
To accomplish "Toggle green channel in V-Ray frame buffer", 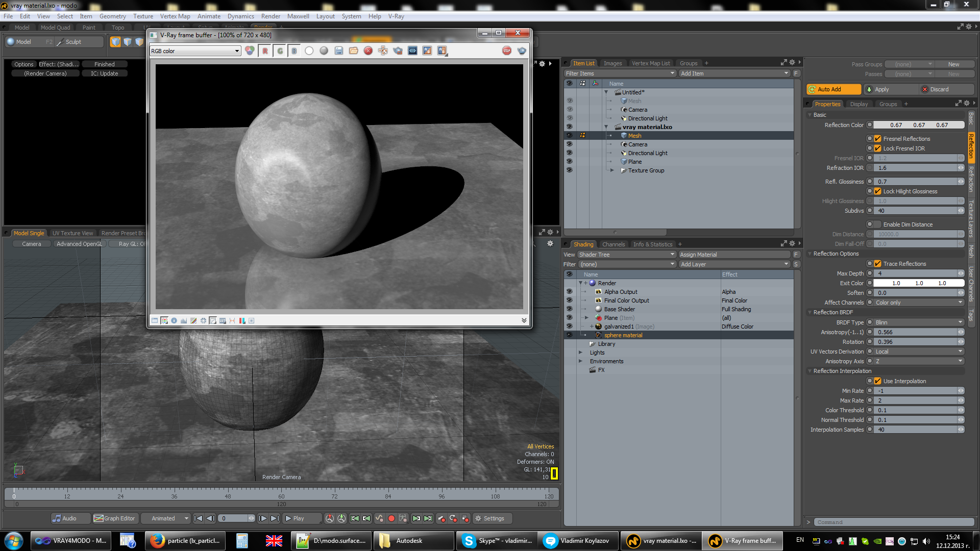I will [280, 51].
